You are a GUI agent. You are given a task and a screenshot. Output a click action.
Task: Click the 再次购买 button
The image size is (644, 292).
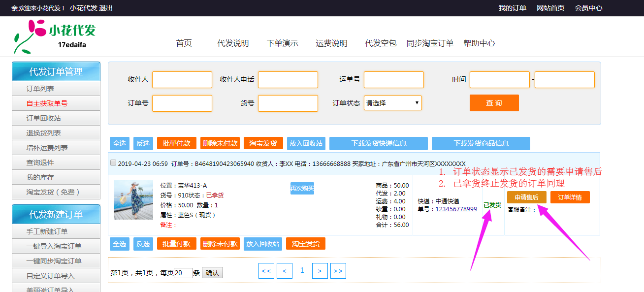point(302,188)
